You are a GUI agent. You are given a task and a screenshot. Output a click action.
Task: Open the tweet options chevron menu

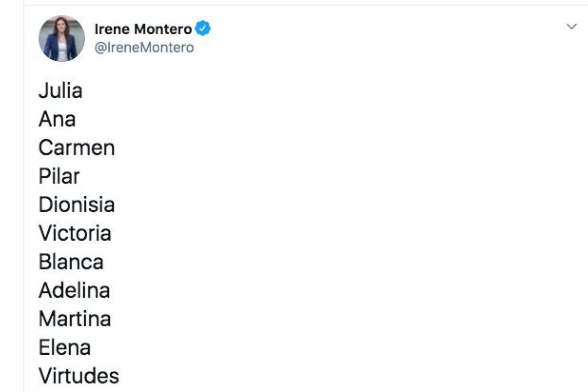tap(572, 27)
